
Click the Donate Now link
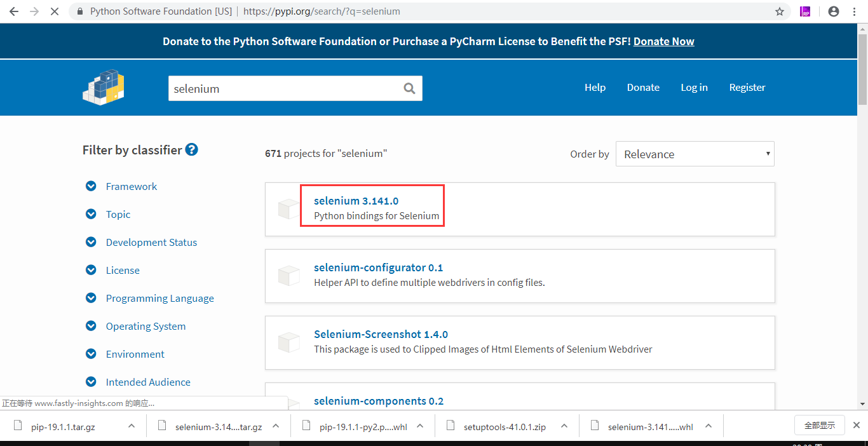click(663, 41)
